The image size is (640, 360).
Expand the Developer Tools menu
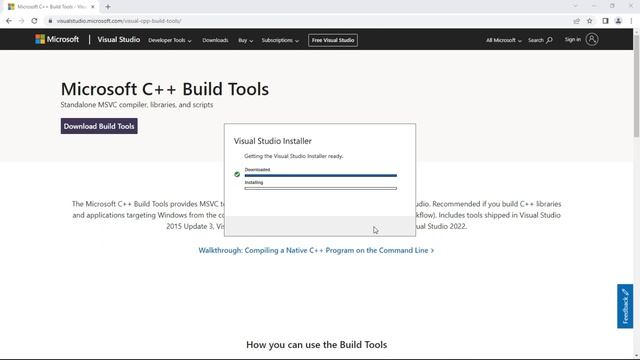(x=170, y=40)
